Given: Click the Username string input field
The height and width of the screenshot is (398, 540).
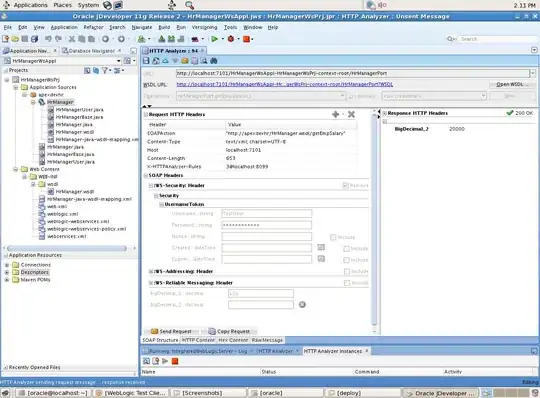Looking at the screenshot, I should pyautogui.click(x=267, y=213).
